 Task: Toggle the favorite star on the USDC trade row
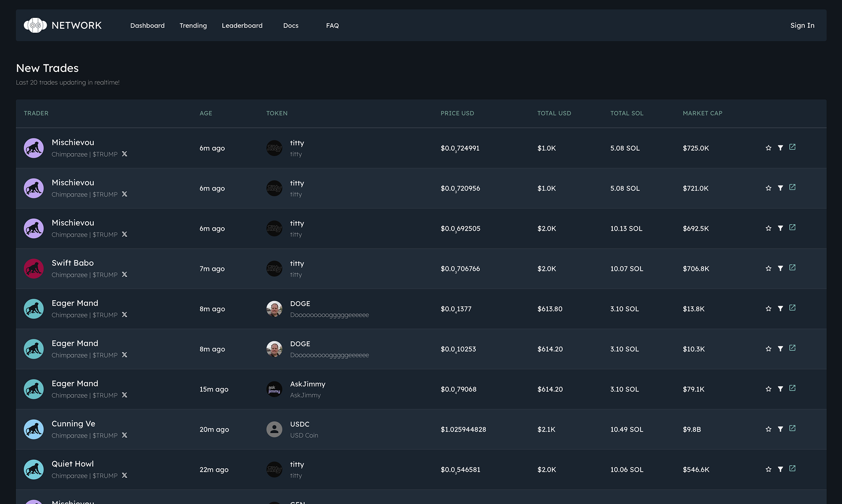click(x=768, y=429)
